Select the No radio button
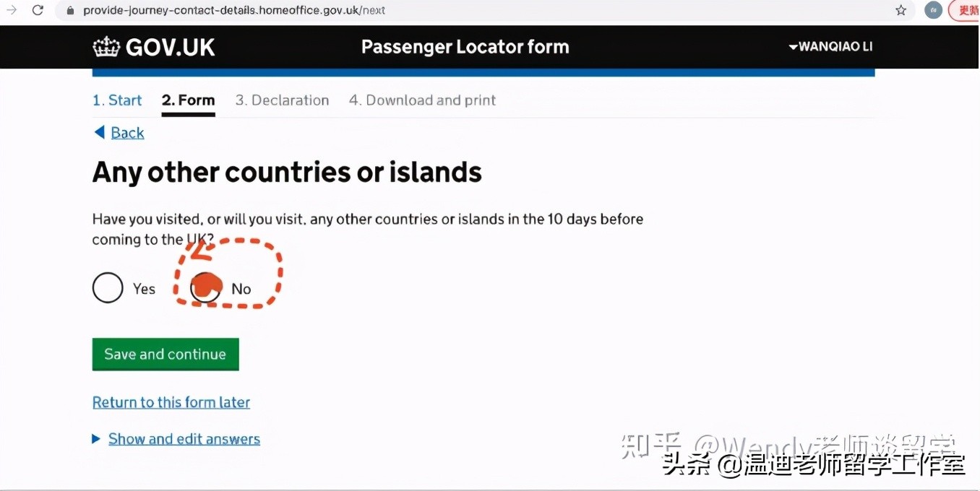 click(x=205, y=287)
